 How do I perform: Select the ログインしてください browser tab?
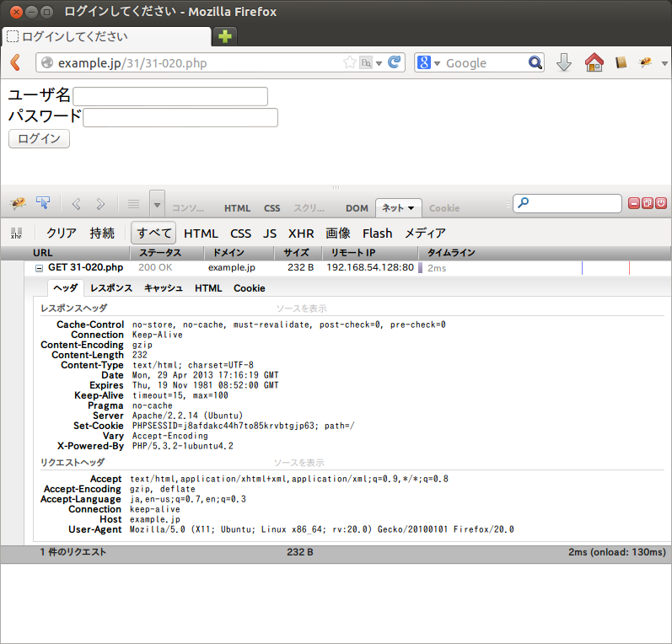pos(106,36)
